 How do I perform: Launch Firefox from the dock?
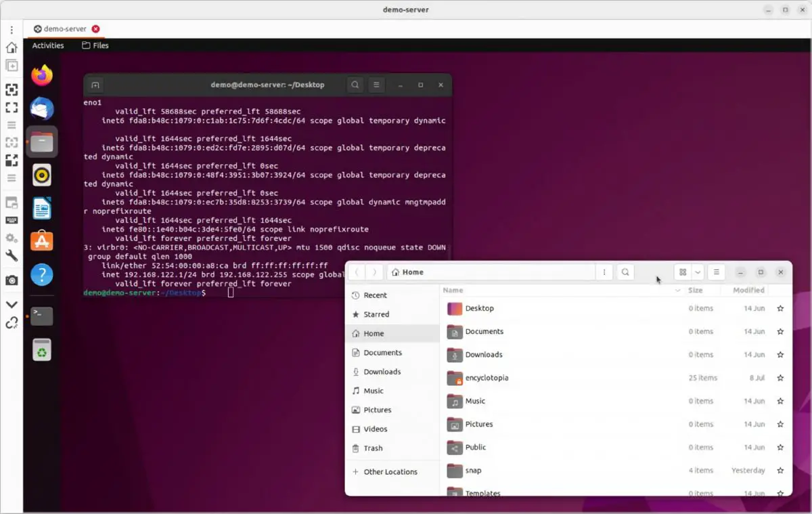point(41,75)
